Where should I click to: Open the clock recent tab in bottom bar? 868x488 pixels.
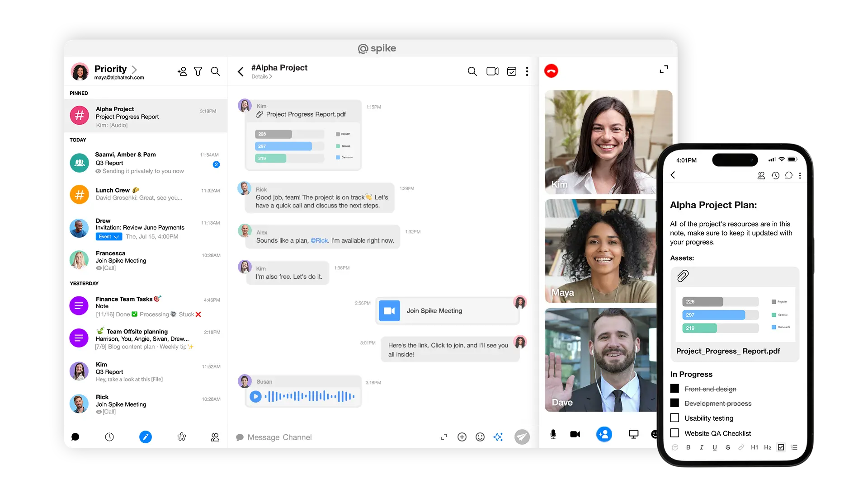pos(109,437)
